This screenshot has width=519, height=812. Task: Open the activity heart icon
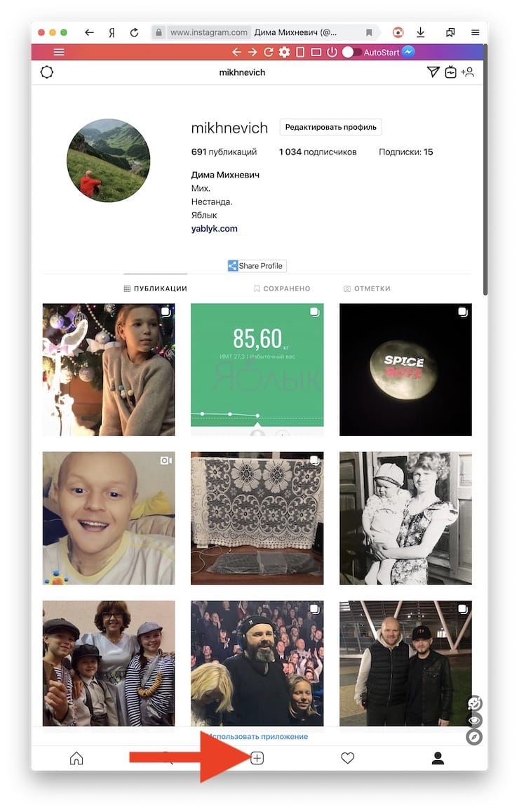[x=348, y=758]
